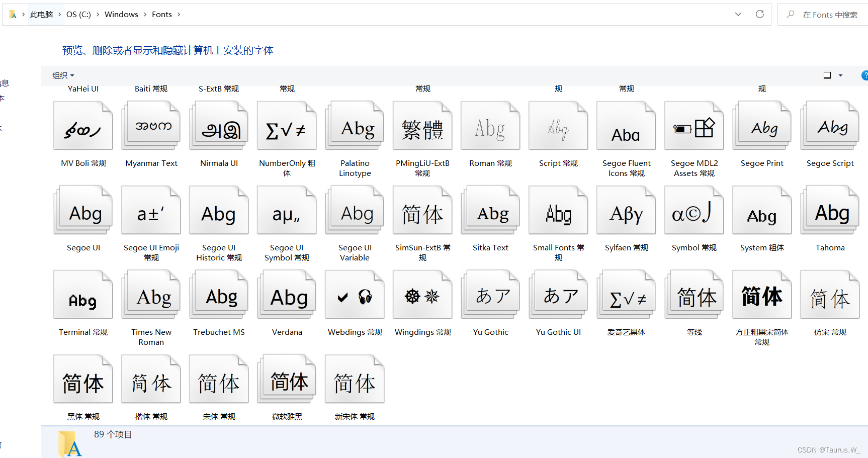
Task: Navigate to 此电脑 in the breadcrumb
Action: tap(41, 15)
